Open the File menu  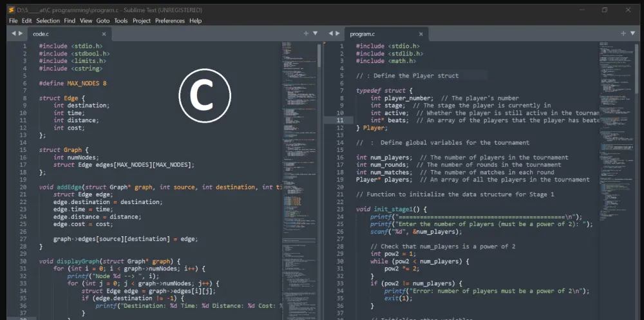click(13, 21)
